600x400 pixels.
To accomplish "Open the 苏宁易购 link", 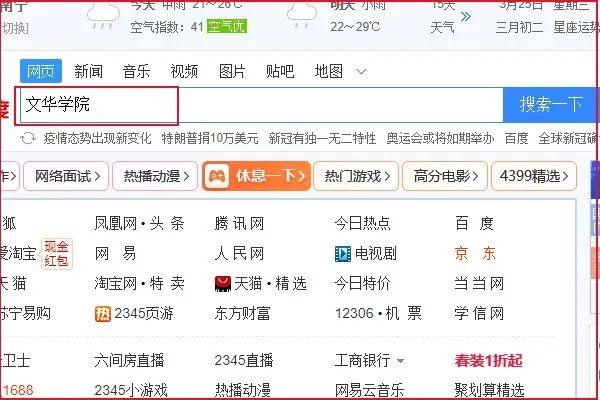I will coord(26,313).
